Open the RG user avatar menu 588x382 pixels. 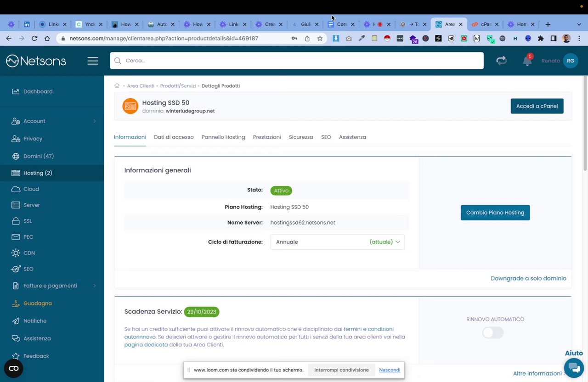(x=571, y=61)
